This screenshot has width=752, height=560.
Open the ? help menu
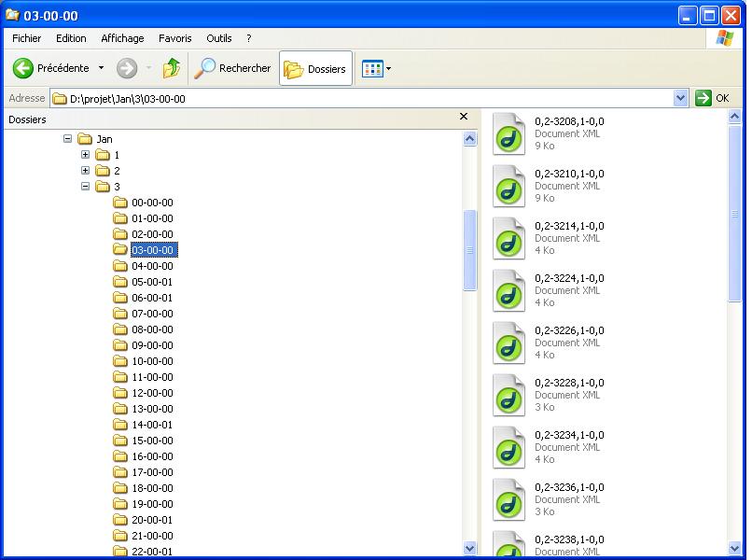pyautogui.click(x=248, y=38)
